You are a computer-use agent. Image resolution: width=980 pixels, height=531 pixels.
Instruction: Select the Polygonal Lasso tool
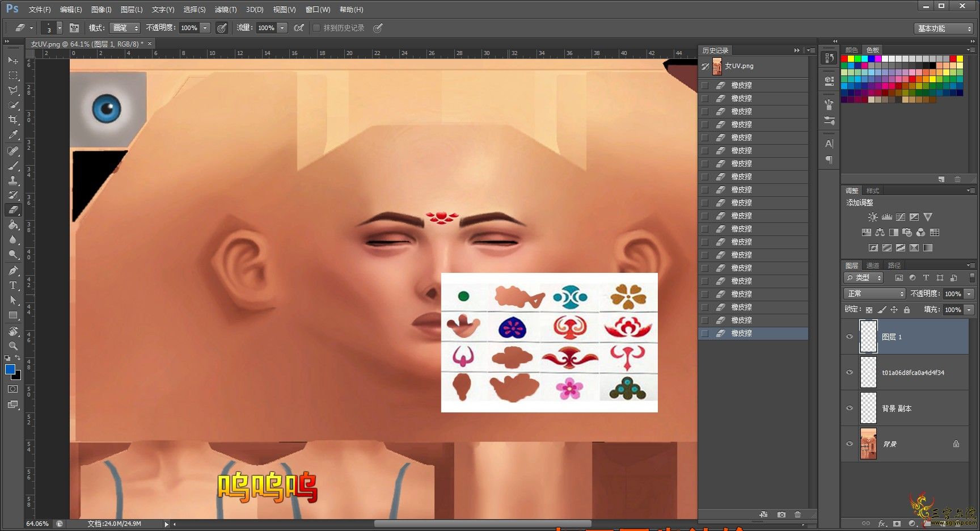click(x=13, y=90)
